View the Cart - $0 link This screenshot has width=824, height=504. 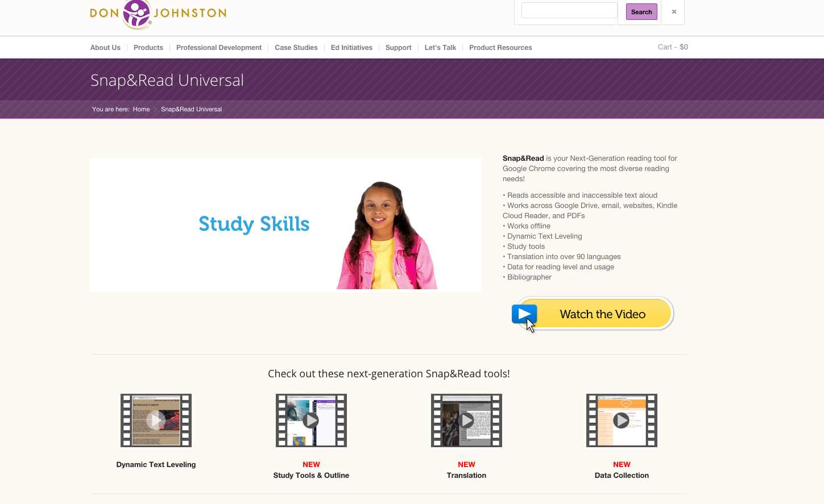click(x=673, y=47)
